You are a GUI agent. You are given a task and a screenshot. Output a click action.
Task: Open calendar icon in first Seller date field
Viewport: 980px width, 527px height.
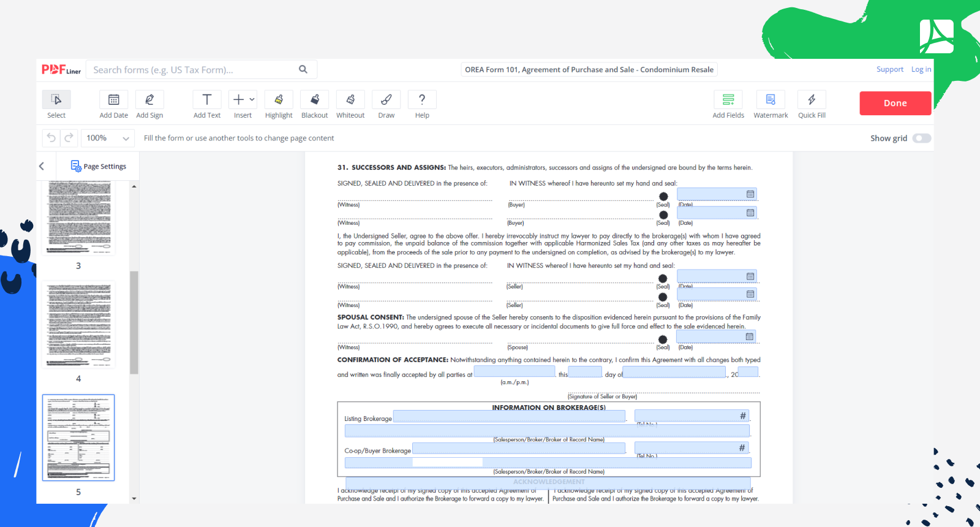pyautogui.click(x=750, y=276)
